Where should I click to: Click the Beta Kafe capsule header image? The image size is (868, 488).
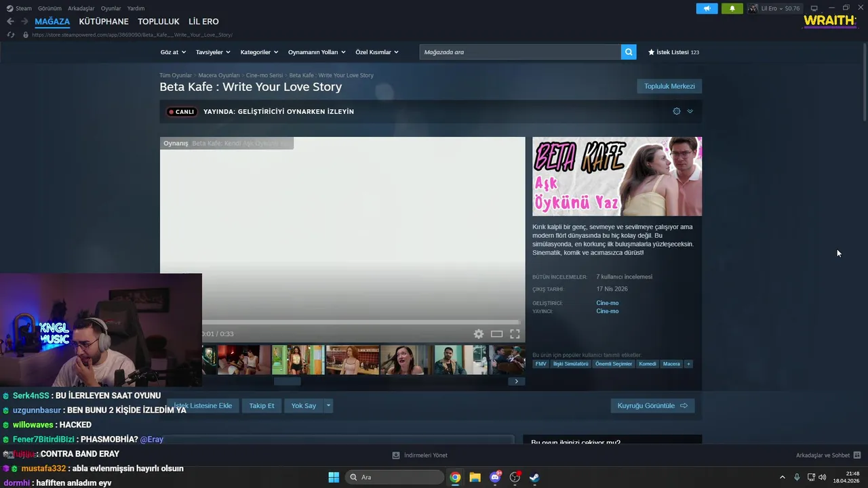pos(617,176)
